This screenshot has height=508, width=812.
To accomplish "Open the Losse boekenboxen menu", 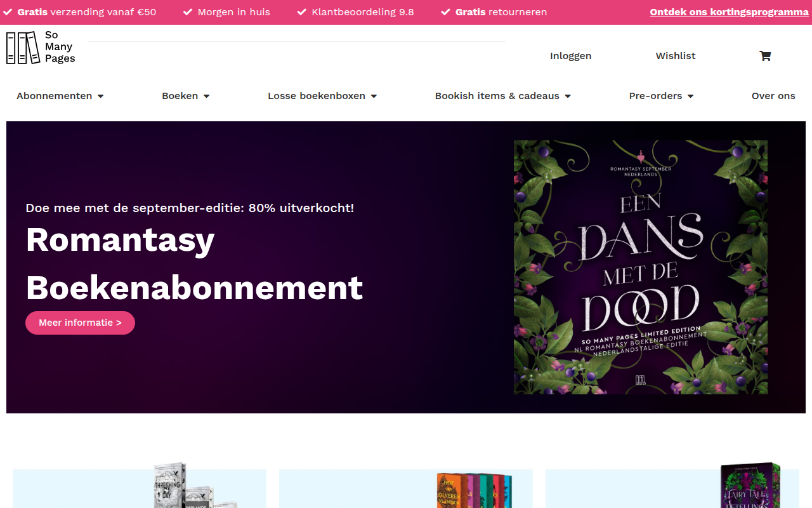I will 317,96.
